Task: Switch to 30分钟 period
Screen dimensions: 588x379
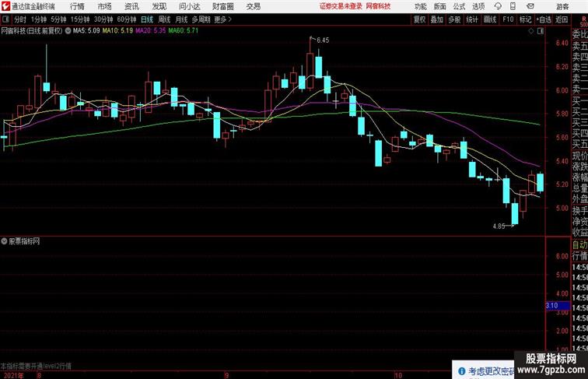Action: pyautogui.click(x=103, y=19)
